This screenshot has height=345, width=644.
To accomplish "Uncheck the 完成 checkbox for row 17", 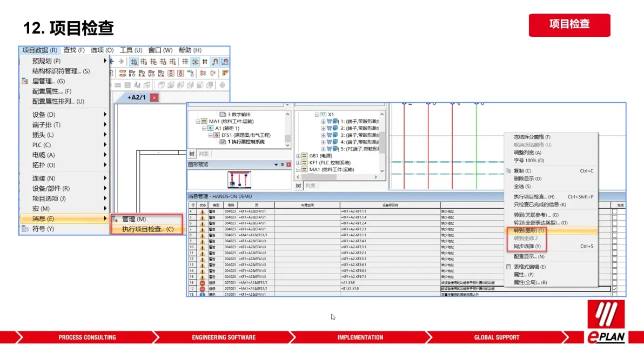I will [x=614, y=289].
